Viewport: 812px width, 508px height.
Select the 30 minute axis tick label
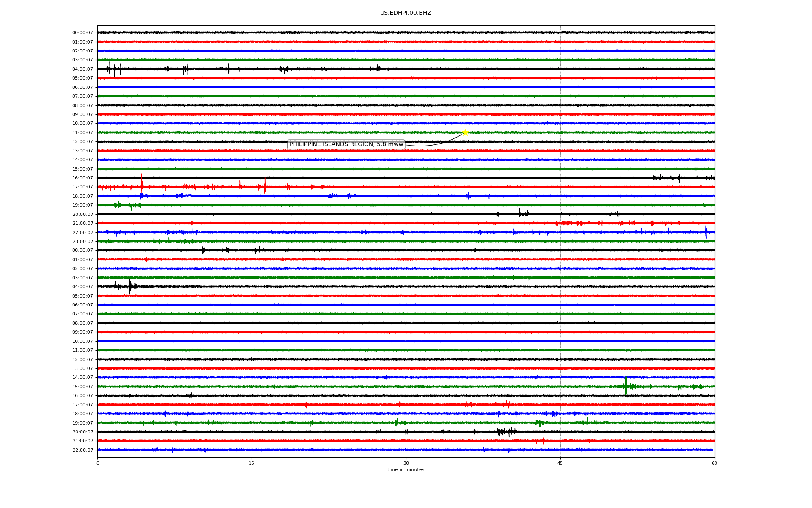tap(406, 463)
